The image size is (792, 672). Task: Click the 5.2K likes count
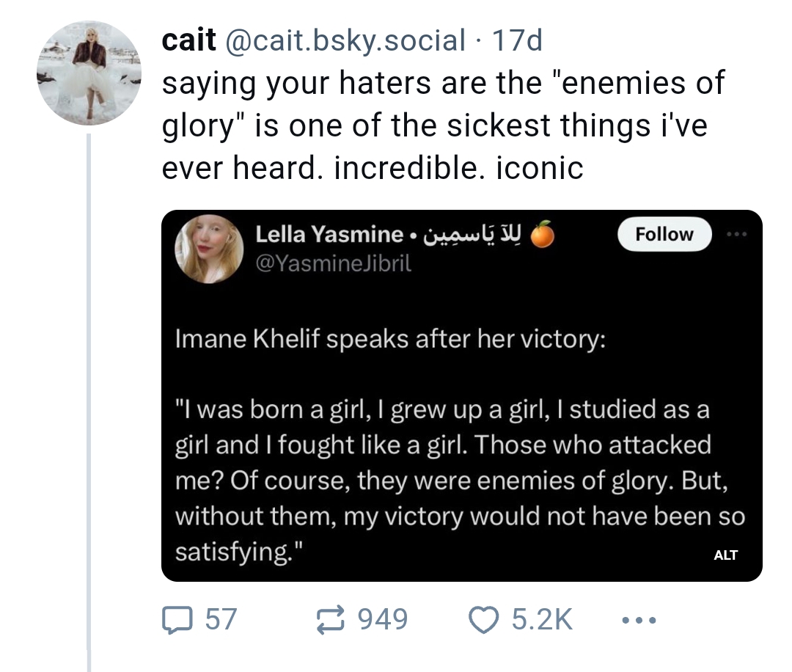(542, 619)
